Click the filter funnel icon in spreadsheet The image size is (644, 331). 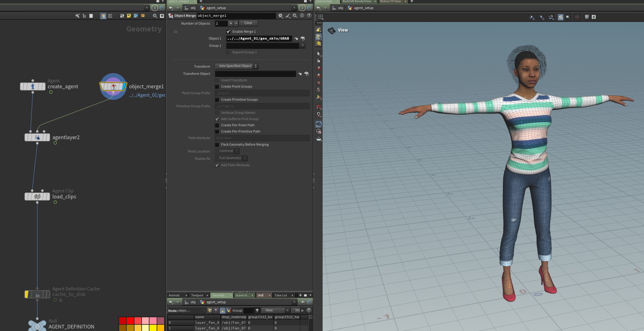pos(257,310)
